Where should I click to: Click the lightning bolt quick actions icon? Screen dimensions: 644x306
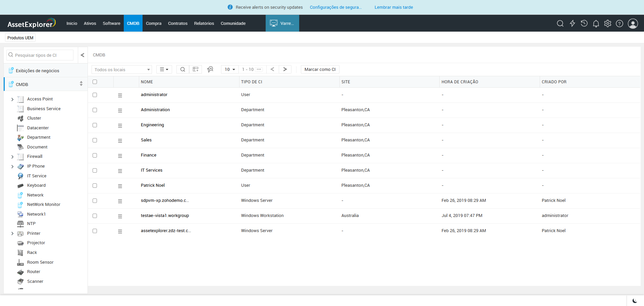572,24
